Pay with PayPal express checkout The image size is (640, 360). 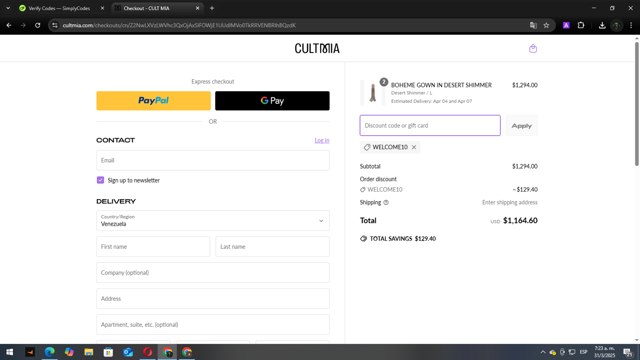click(x=153, y=101)
